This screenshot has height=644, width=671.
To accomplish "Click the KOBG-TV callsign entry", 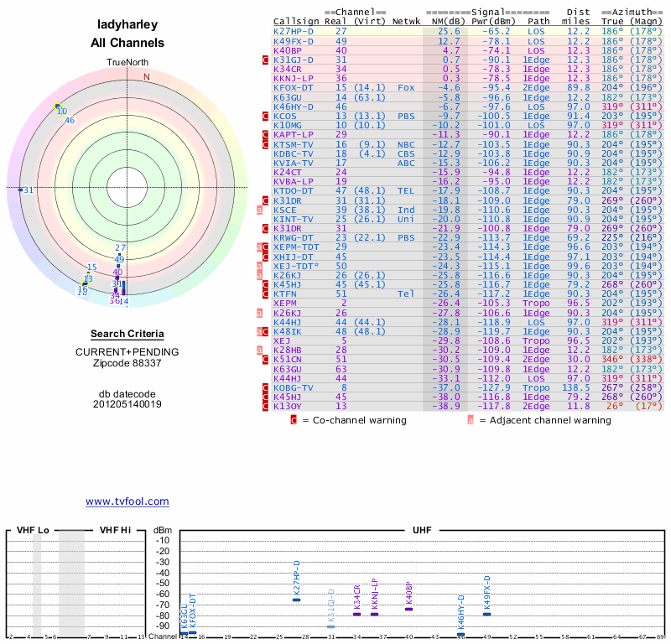I will pyautogui.click(x=294, y=387).
